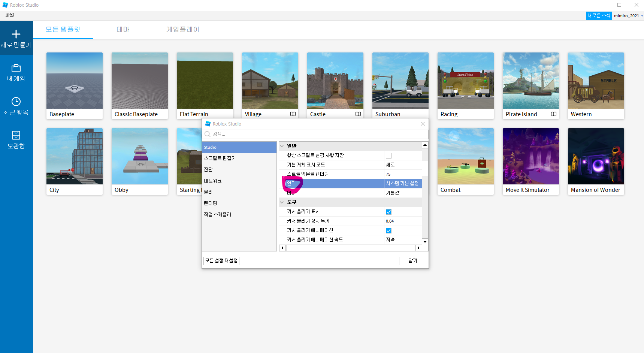Click the Roblox Studio logo in title bar

[x=5, y=5]
